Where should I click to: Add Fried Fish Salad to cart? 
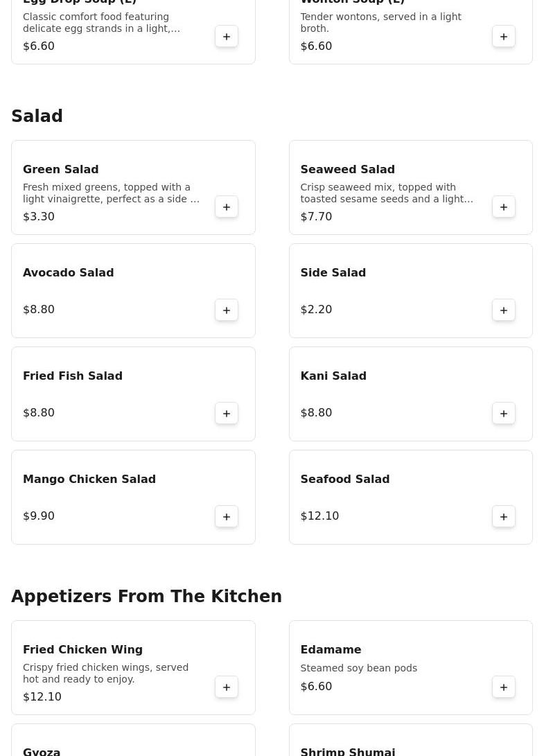pos(226,413)
